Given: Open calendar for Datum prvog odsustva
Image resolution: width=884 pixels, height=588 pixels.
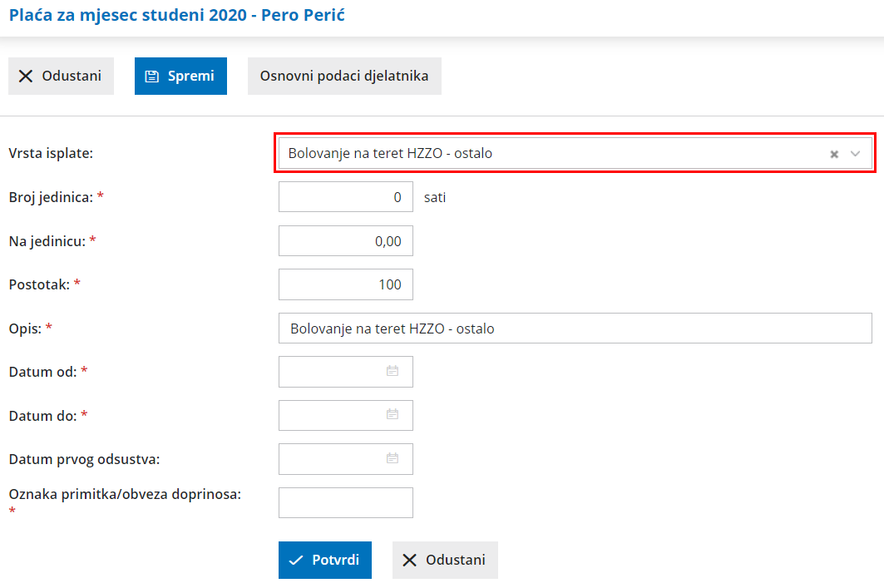Looking at the screenshot, I should pos(393,458).
